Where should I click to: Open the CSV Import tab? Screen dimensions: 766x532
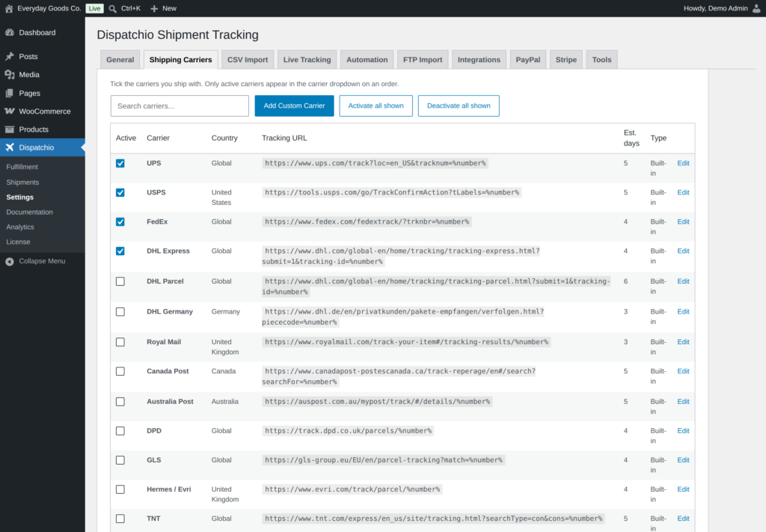click(x=248, y=60)
